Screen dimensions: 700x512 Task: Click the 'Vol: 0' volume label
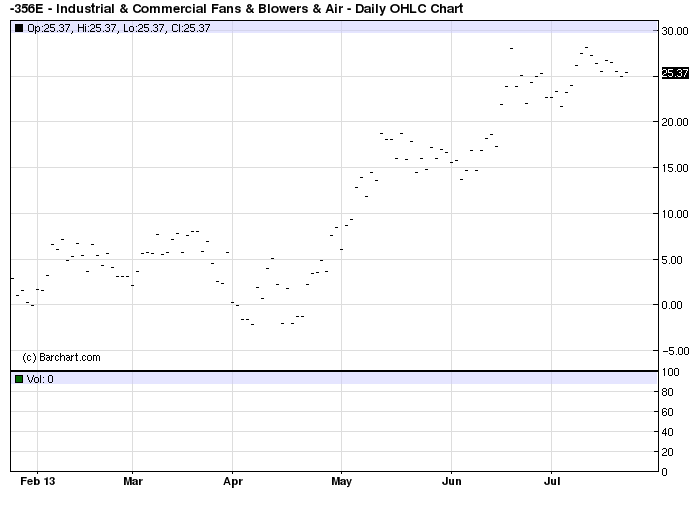(40, 379)
